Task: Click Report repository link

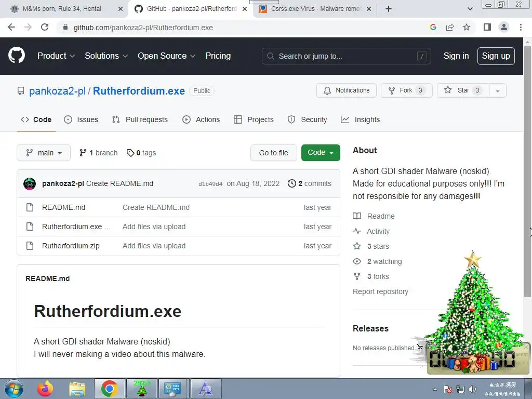Action: (380, 291)
